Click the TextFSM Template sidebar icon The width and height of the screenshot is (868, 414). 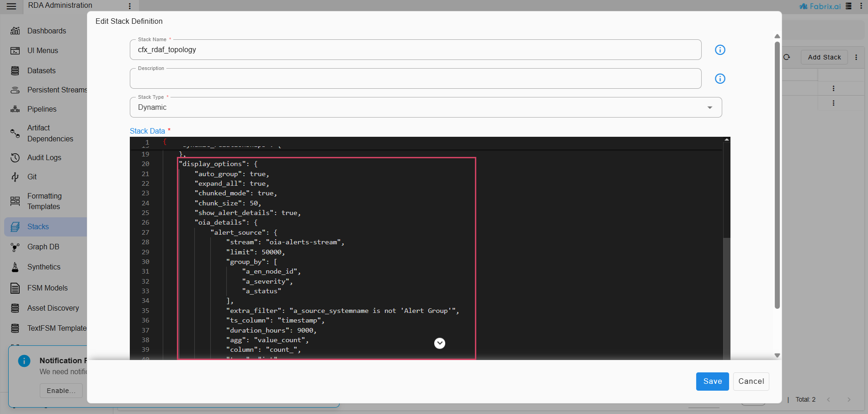[x=15, y=328]
